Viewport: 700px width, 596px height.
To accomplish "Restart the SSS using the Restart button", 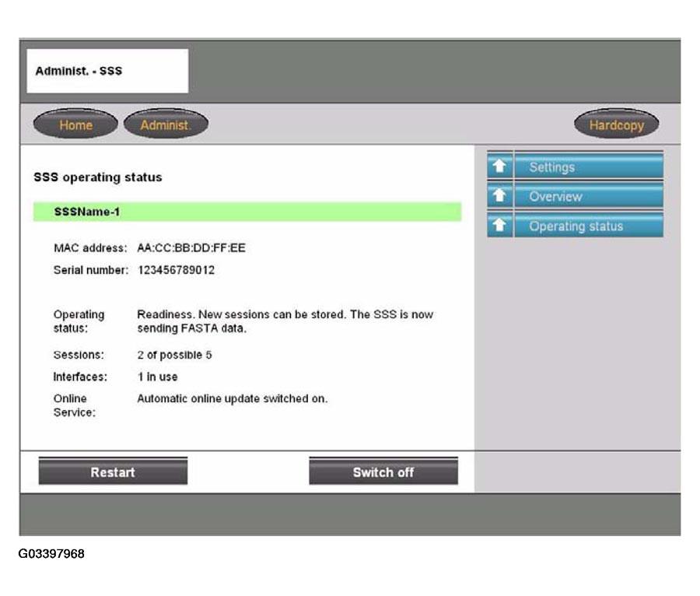I will coord(113,472).
